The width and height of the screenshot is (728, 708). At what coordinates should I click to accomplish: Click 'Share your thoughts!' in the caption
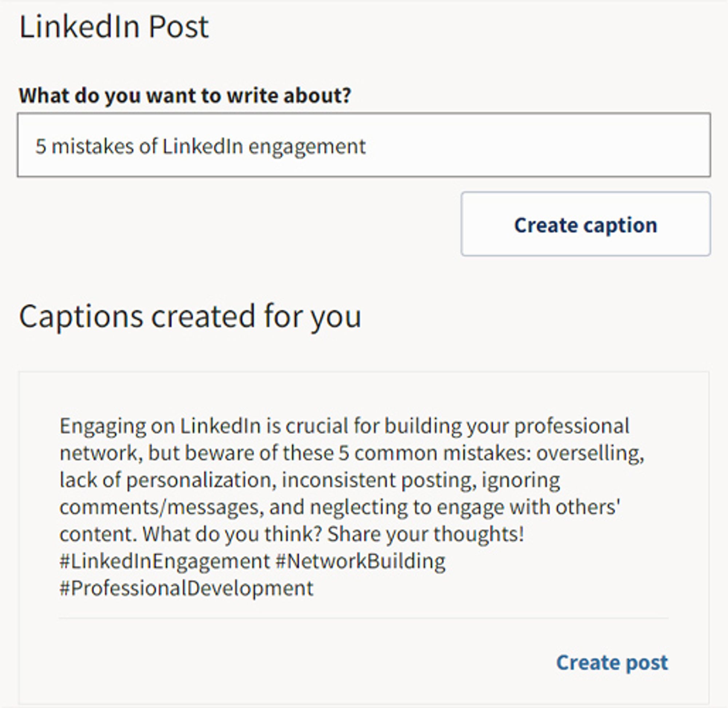click(x=426, y=534)
